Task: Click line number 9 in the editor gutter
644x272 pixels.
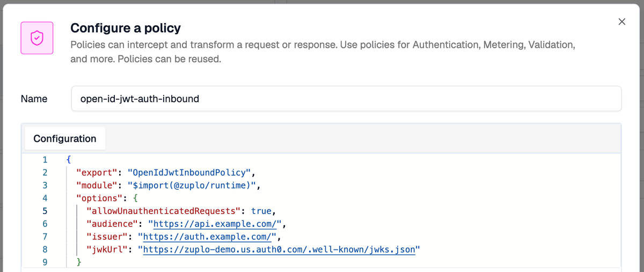Action: pyautogui.click(x=45, y=262)
